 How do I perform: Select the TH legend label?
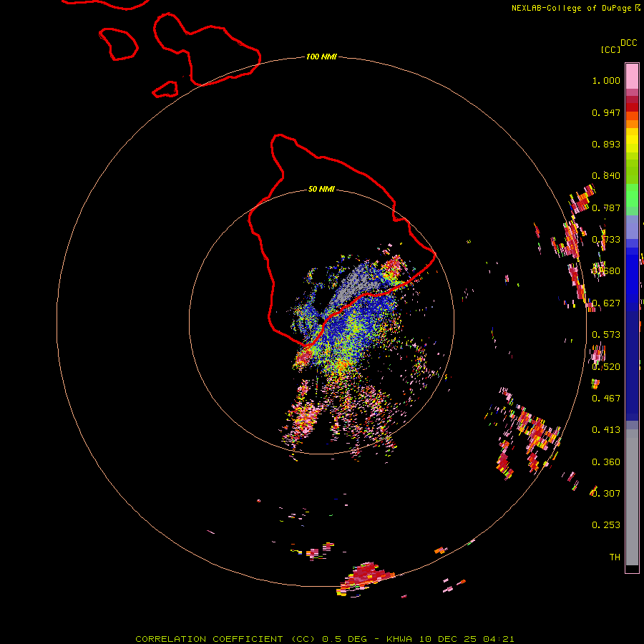pos(615,557)
